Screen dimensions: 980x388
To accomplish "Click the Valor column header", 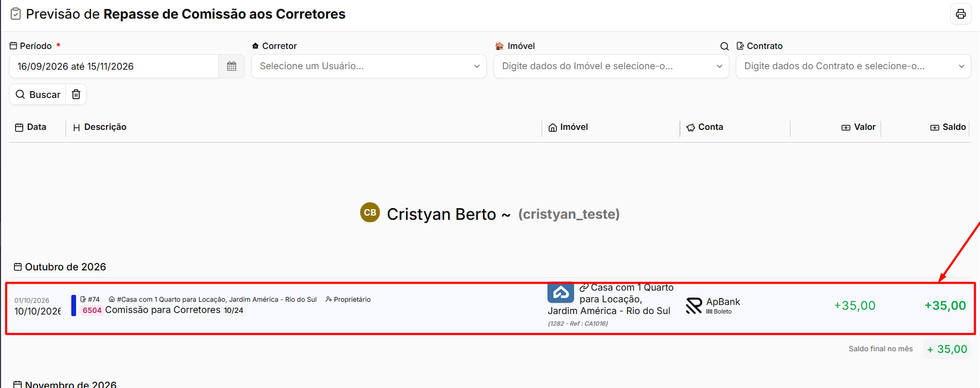I will [x=858, y=127].
